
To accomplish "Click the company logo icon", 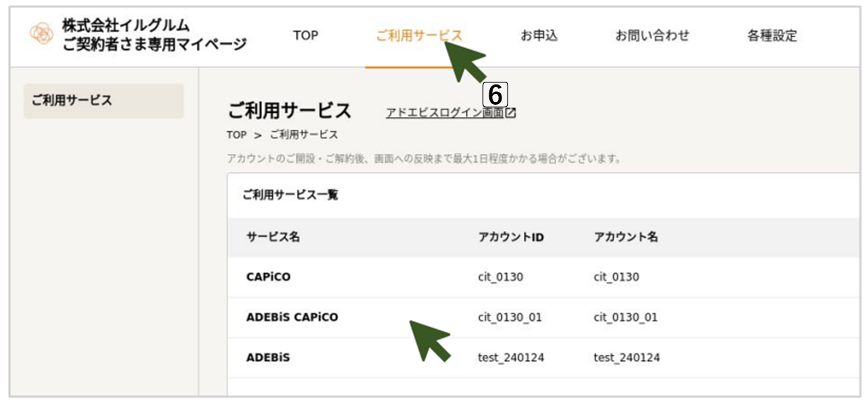I will [x=41, y=34].
